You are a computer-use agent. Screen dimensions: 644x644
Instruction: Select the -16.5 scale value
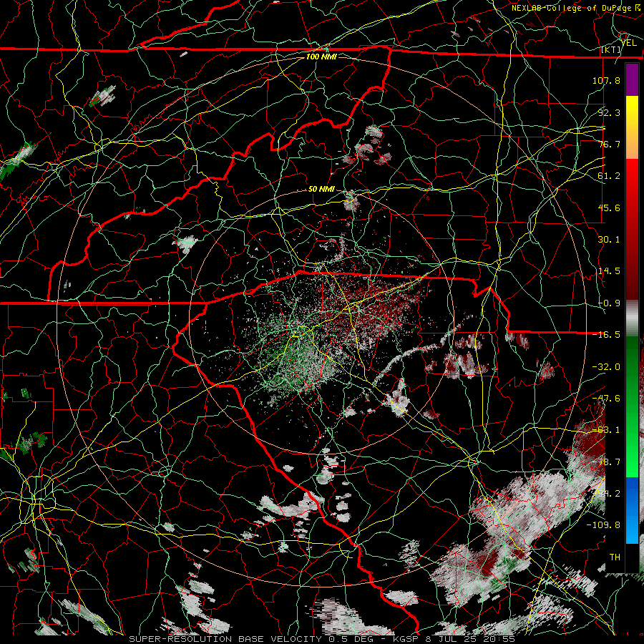pos(606,335)
